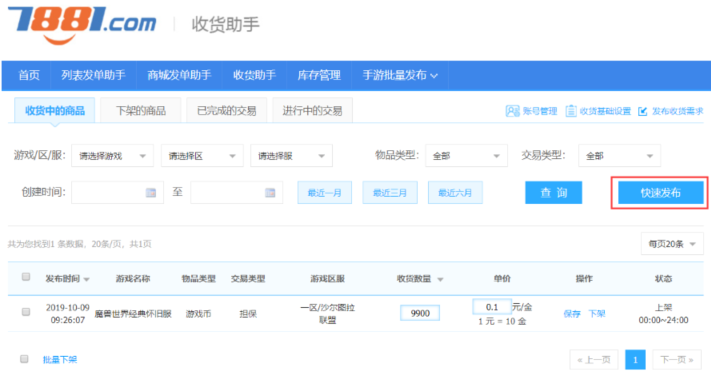Viewport: 711px width, 381px height.
Task: Switch to 收货中的商品 tab
Action: coord(54,111)
